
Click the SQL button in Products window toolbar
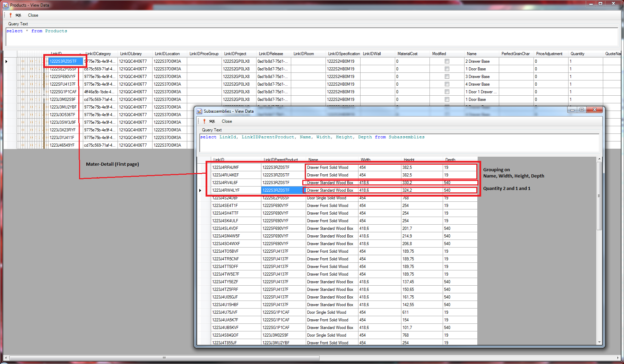click(18, 15)
